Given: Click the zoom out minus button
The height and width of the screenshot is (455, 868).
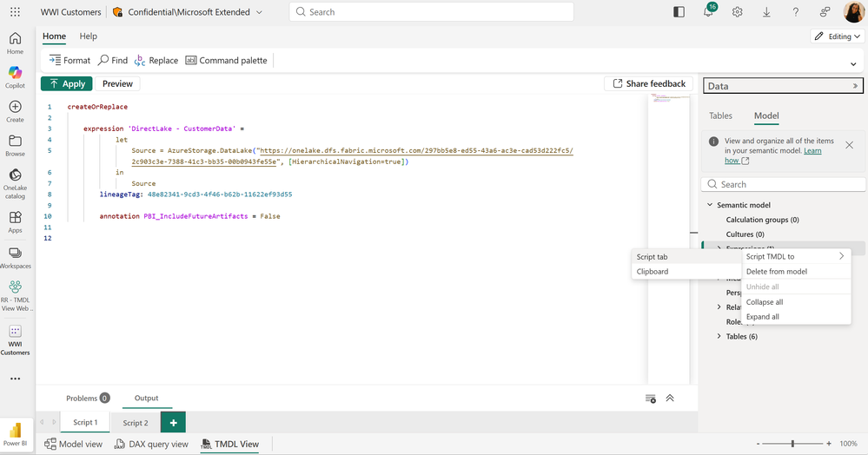Looking at the screenshot, I should pyautogui.click(x=759, y=444).
